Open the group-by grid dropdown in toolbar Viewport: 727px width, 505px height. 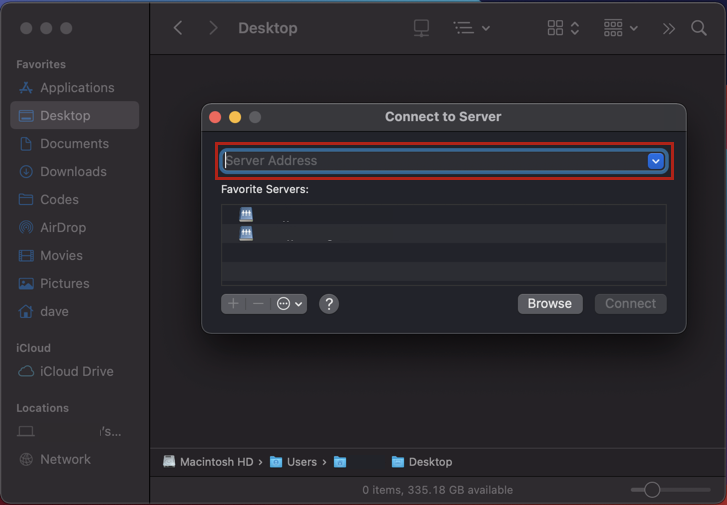point(621,28)
